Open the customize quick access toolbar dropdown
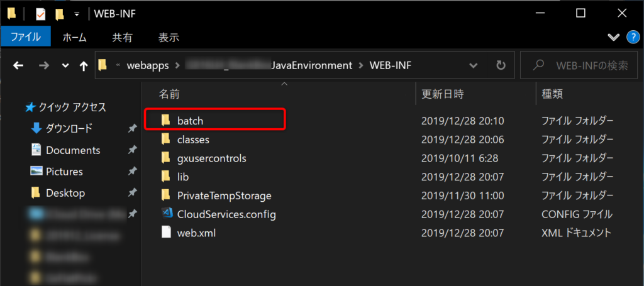The image size is (644, 286). [x=76, y=14]
